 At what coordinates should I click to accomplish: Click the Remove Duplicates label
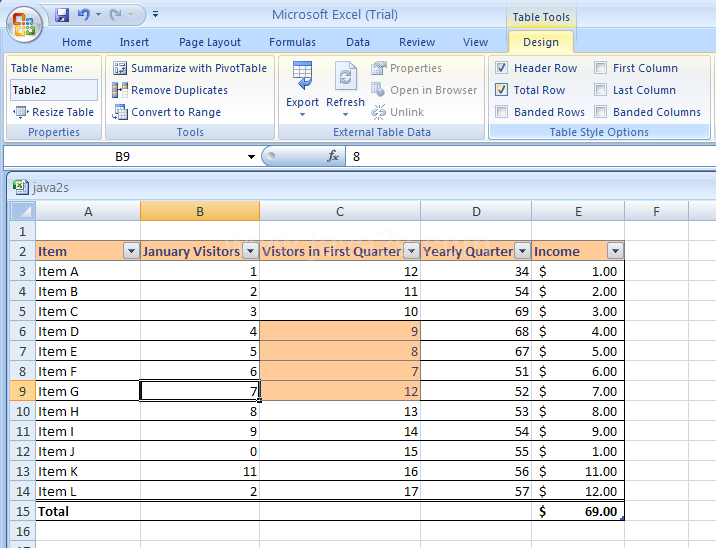pos(179,90)
